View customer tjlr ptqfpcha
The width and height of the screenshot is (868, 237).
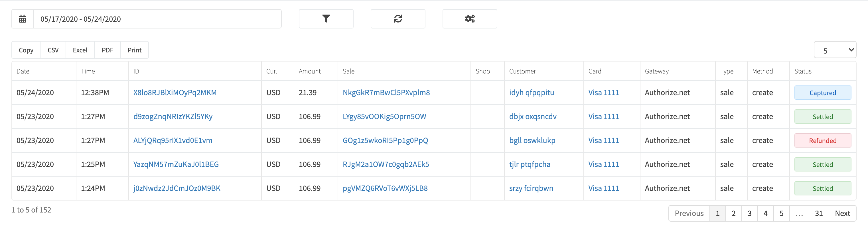point(530,164)
